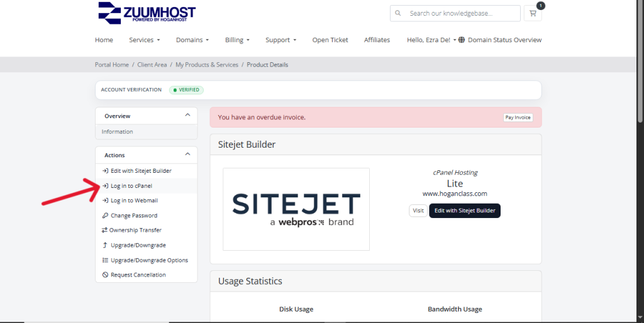This screenshot has height=323, width=644.
Task: Click the Change Password key icon
Action: tap(105, 216)
